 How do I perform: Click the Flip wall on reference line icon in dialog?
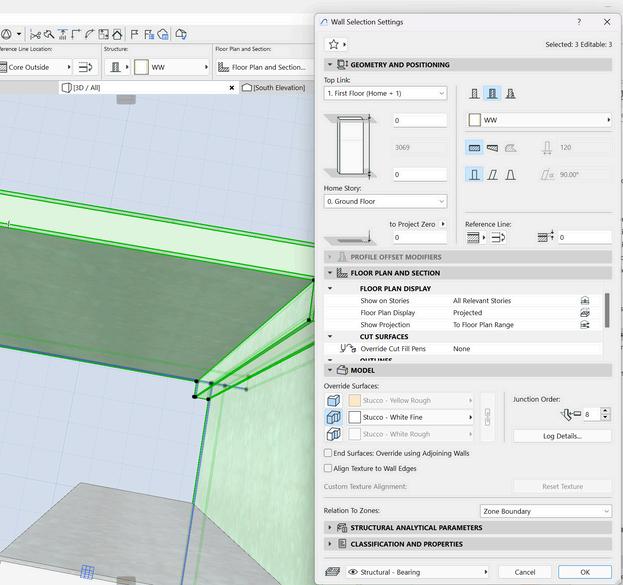498,238
